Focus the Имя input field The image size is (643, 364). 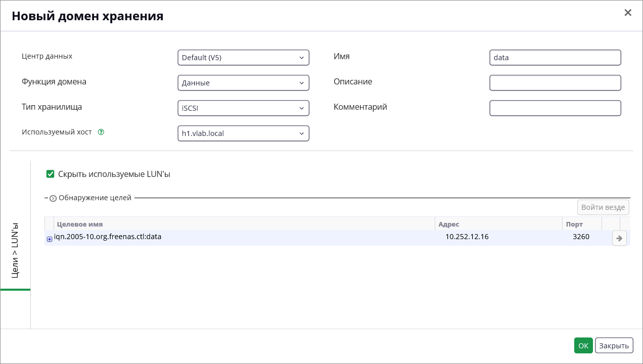(x=555, y=58)
